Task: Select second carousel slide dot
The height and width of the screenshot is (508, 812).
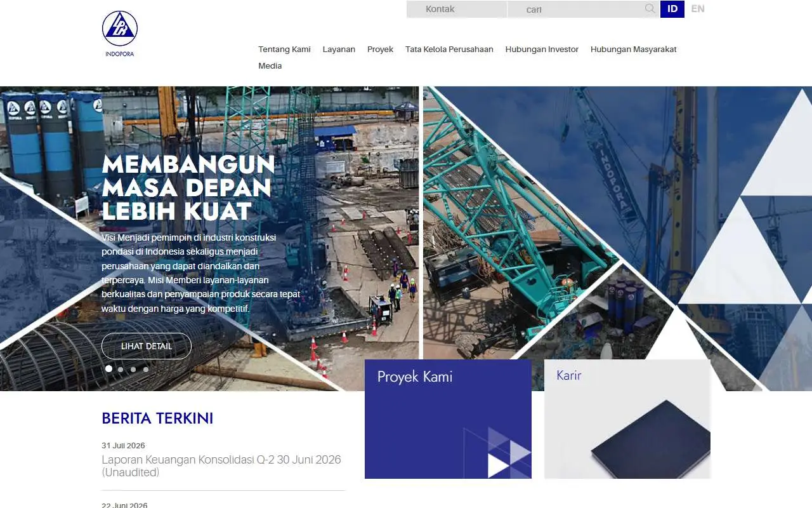Action: pos(121,369)
